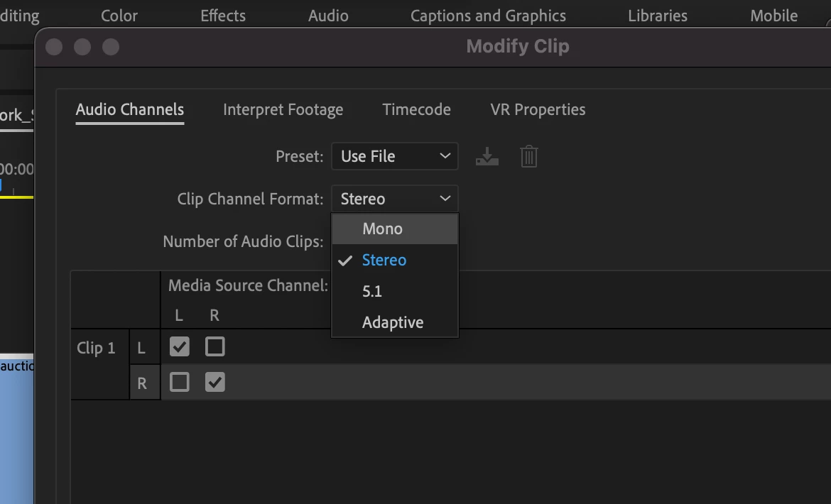Screen dimensions: 831x504
Task: Select the Adaptive channel format option
Action: 395,322
